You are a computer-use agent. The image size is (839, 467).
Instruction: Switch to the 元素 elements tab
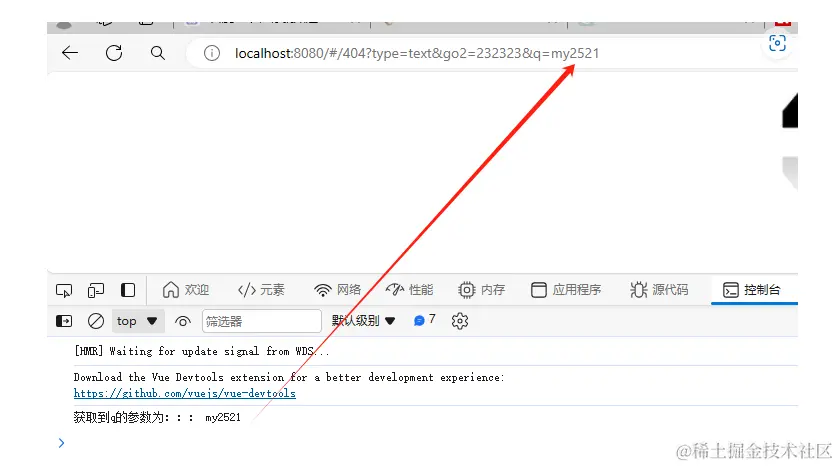coord(261,290)
